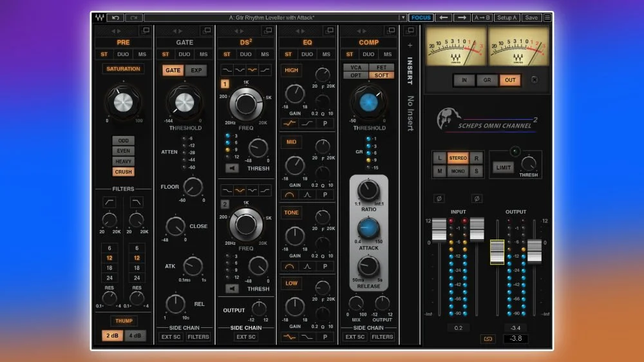This screenshot has height=362, width=644.
Task: Toggle the low-pass filter icon in PRE
Action: point(137,202)
